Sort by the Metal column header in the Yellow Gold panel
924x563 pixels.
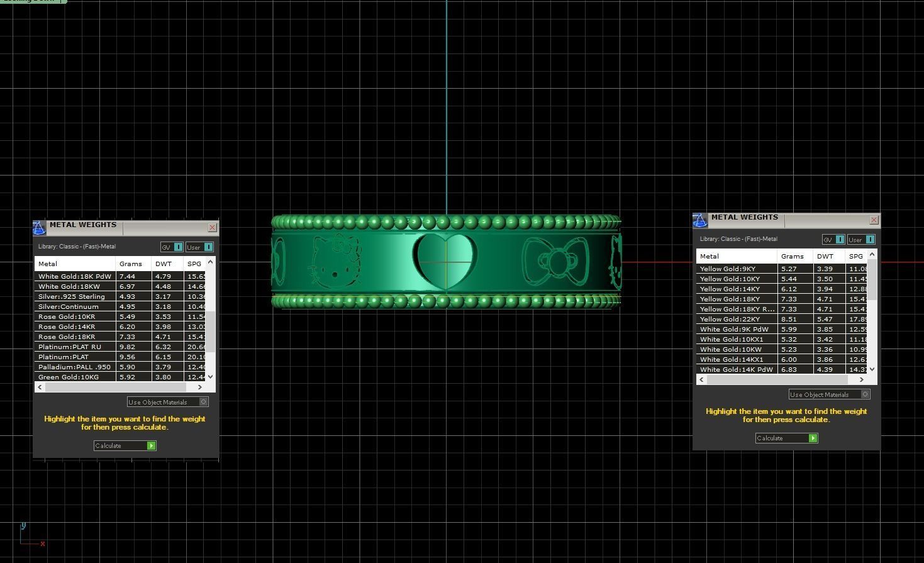pos(737,257)
